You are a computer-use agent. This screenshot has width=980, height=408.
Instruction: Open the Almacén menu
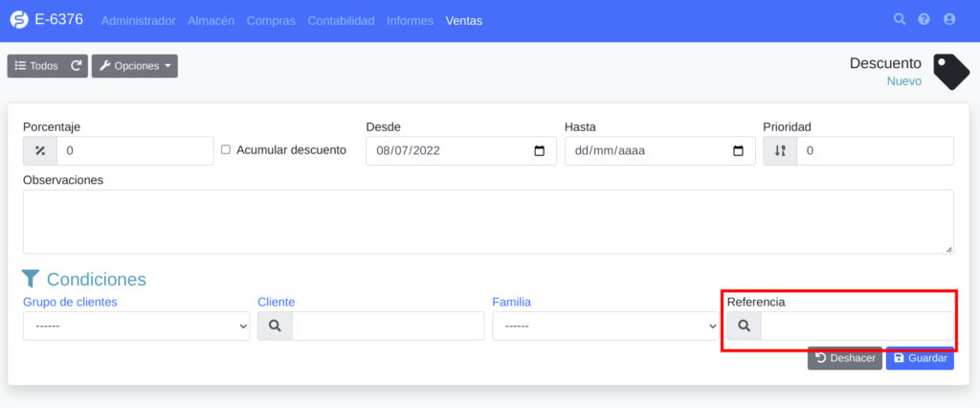pos(211,20)
